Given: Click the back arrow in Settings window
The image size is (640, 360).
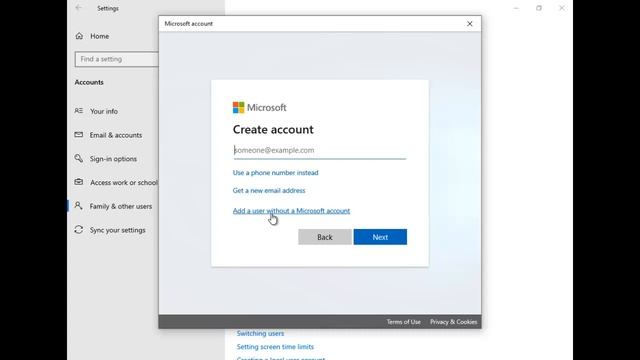Looking at the screenshot, I should [79, 8].
